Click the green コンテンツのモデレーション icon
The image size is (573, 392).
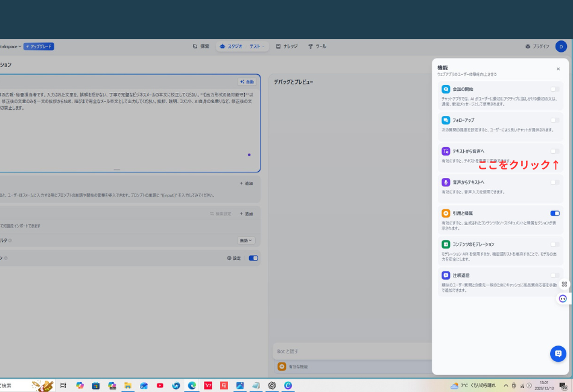pos(446,244)
